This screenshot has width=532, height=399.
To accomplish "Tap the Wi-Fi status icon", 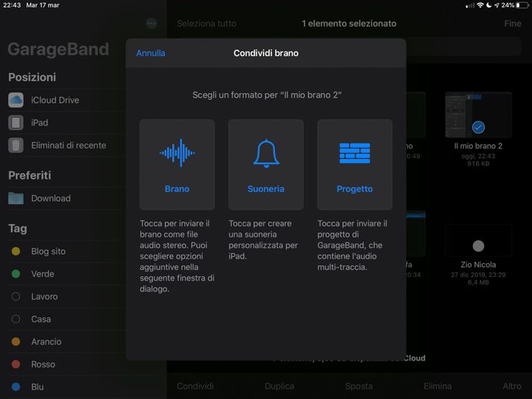I will tap(480, 5).
